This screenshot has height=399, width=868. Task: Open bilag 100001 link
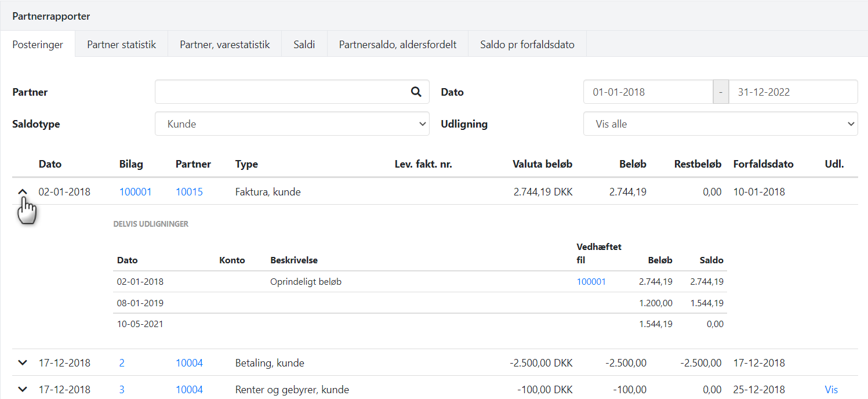pyautogui.click(x=135, y=191)
